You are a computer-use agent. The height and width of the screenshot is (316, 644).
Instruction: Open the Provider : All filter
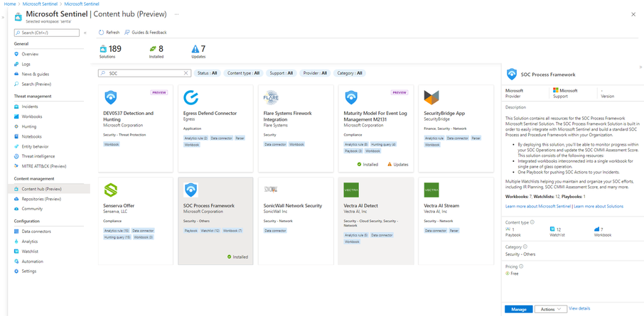tap(315, 73)
